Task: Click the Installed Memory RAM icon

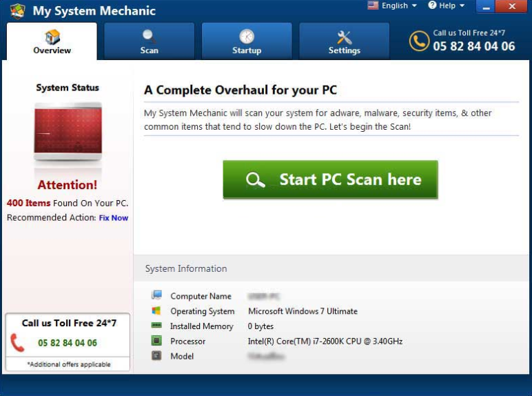Action: 156,326
